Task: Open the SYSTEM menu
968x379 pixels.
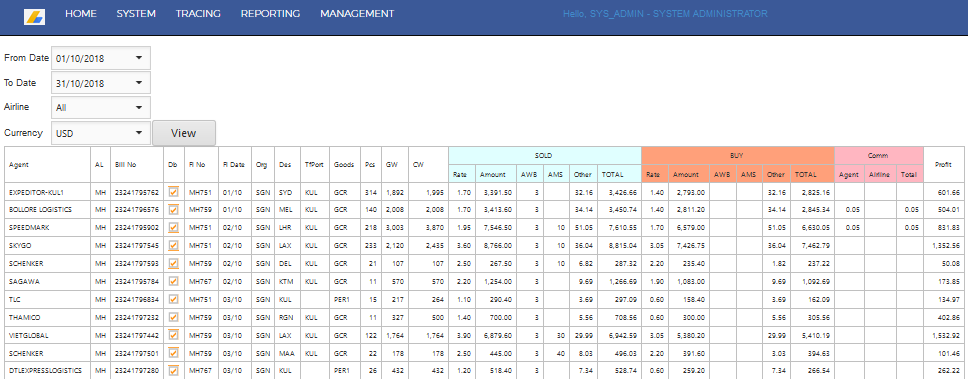Action: (x=136, y=14)
